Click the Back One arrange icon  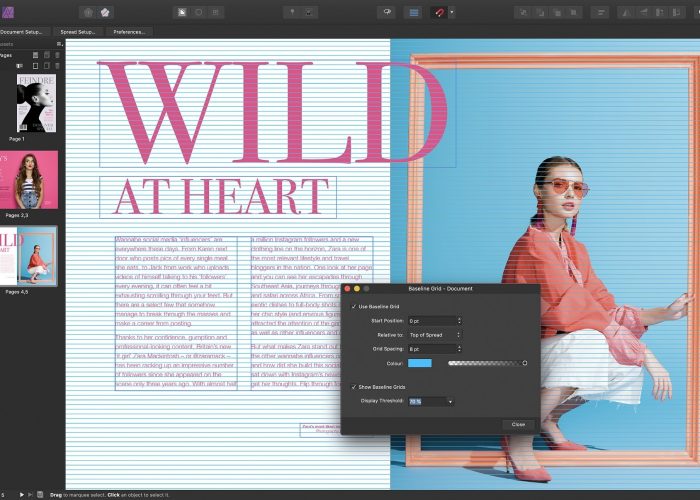(540, 12)
